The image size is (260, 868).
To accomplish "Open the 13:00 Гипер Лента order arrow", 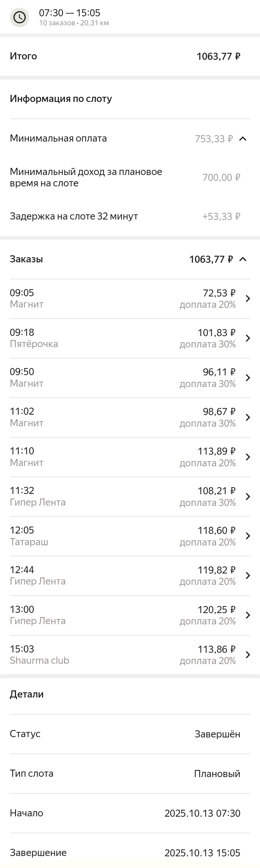I will point(248,615).
